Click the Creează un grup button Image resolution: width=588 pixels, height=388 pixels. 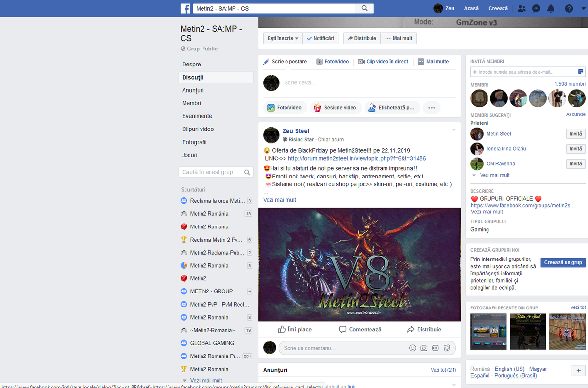pos(563,262)
